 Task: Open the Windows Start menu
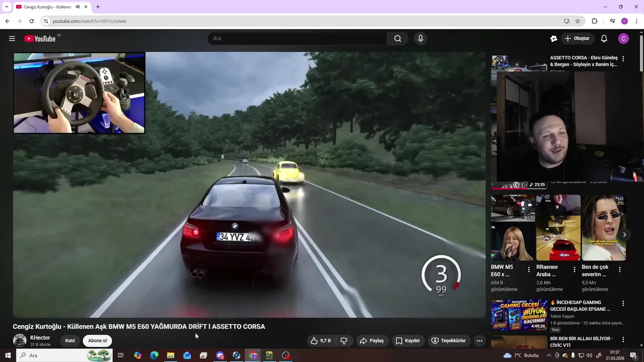pyautogui.click(x=8, y=355)
